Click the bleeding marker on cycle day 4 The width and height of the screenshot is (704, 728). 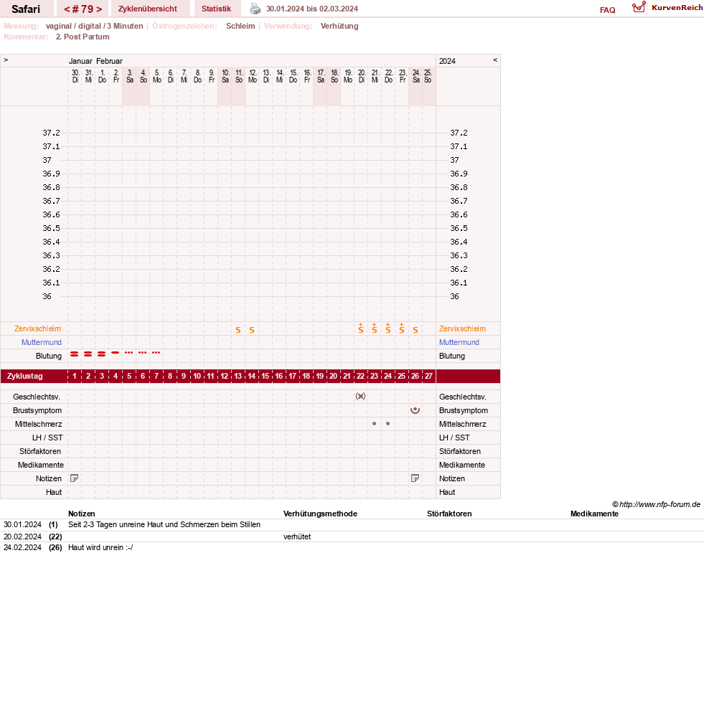(116, 353)
